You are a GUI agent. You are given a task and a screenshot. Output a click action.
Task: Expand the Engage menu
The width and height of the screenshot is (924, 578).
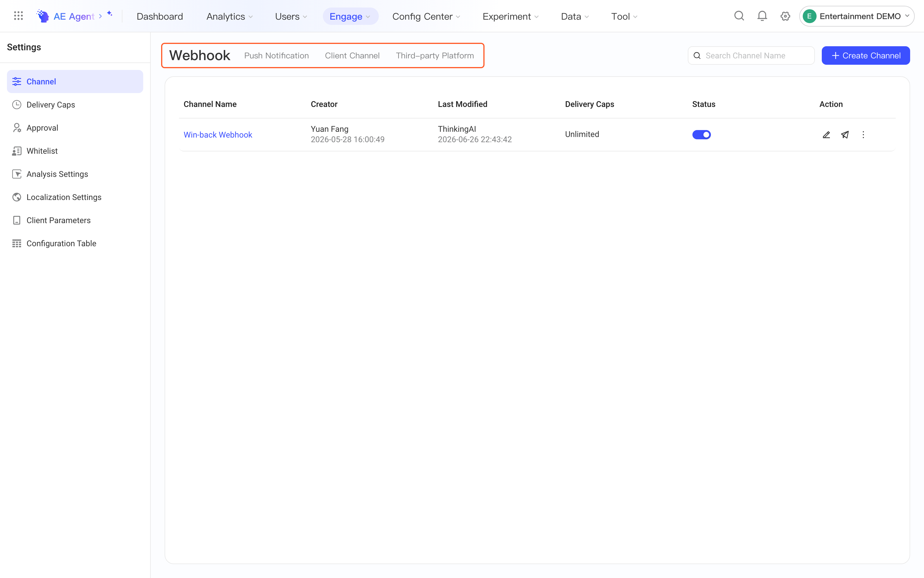350,16
